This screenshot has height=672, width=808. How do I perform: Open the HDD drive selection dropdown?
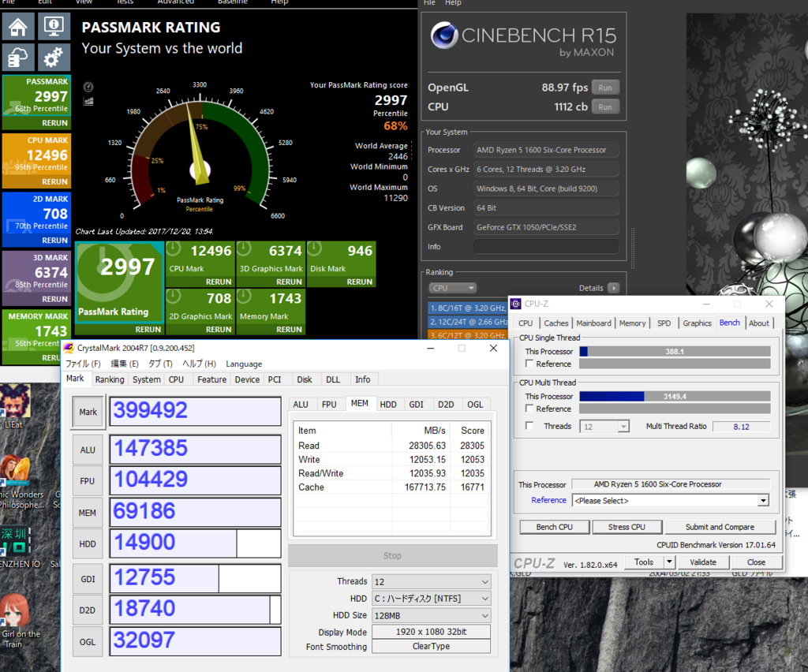click(x=432, y=599)
